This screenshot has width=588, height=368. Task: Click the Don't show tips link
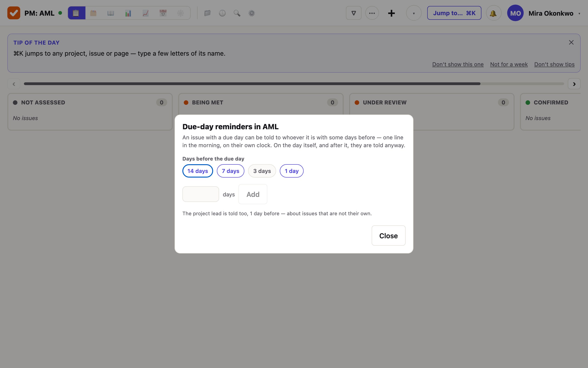[x=554, y=64]
